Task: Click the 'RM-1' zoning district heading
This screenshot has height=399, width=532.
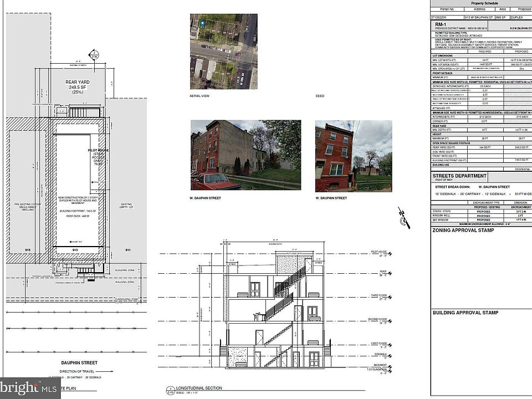Action: point(441,24)
